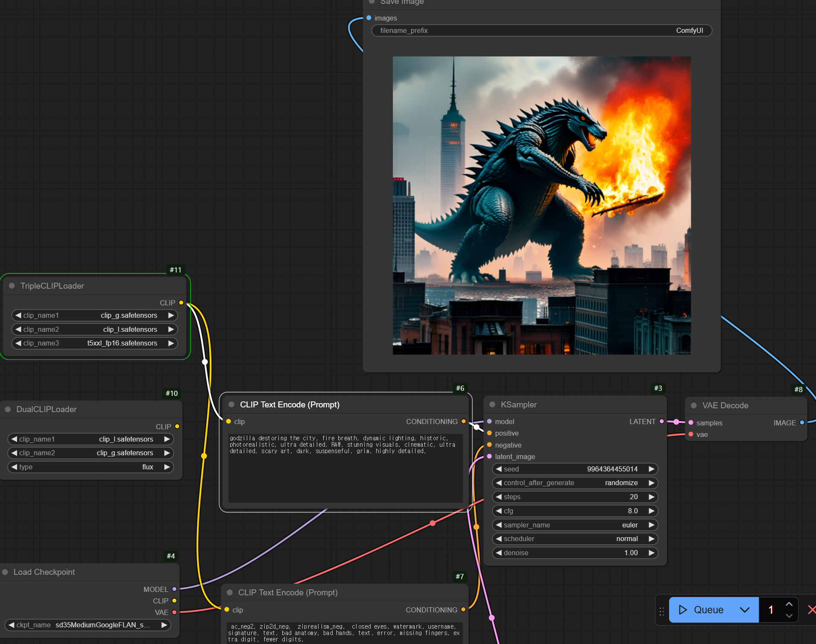Open scheduler normal combo
This screenshot has height=644, width=816.
point(575,539)
